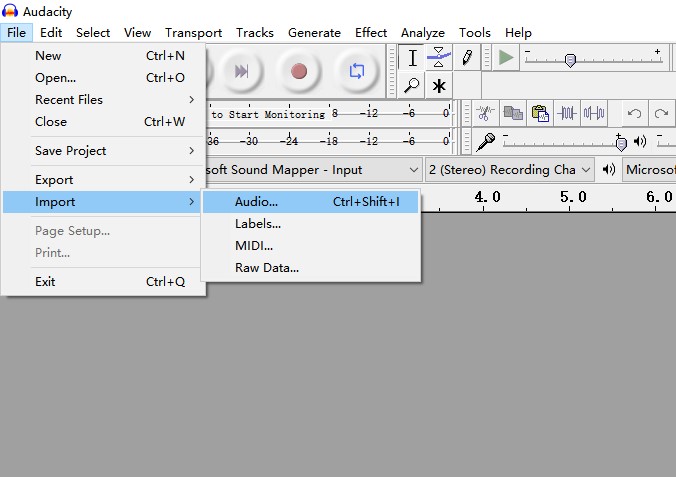Choose Exit from the File menu
The width and height of the screenshot is (676, 477).
point(103,282)
